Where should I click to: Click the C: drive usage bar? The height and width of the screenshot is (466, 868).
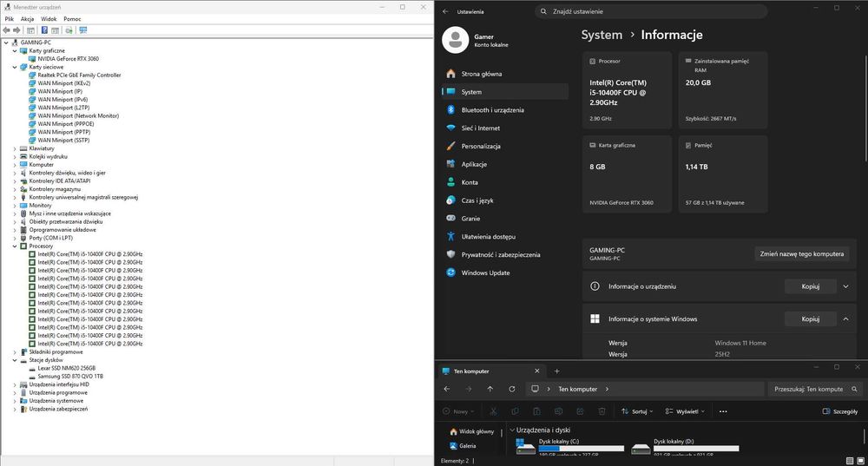(582, 449)
